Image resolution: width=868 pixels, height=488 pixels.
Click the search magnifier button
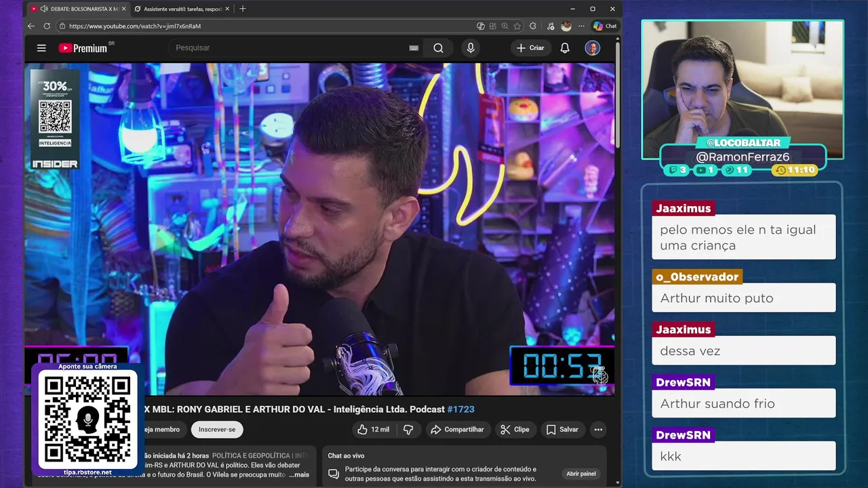coord(438,48)
